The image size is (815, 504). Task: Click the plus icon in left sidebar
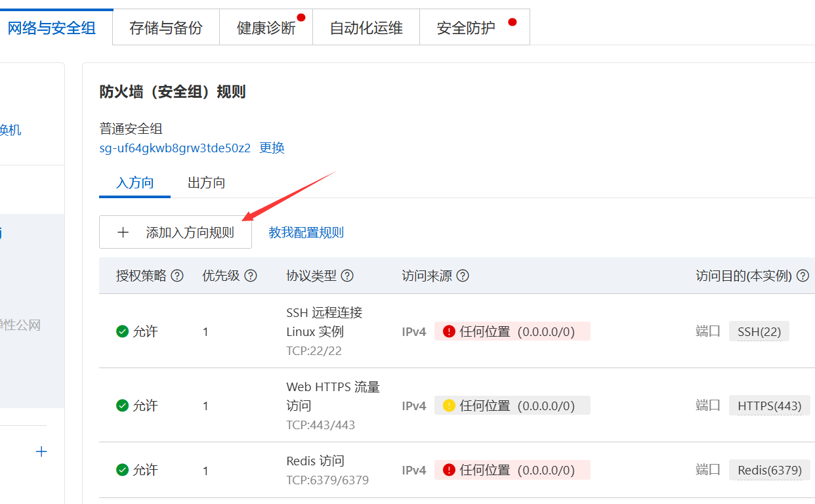[41, 451]
